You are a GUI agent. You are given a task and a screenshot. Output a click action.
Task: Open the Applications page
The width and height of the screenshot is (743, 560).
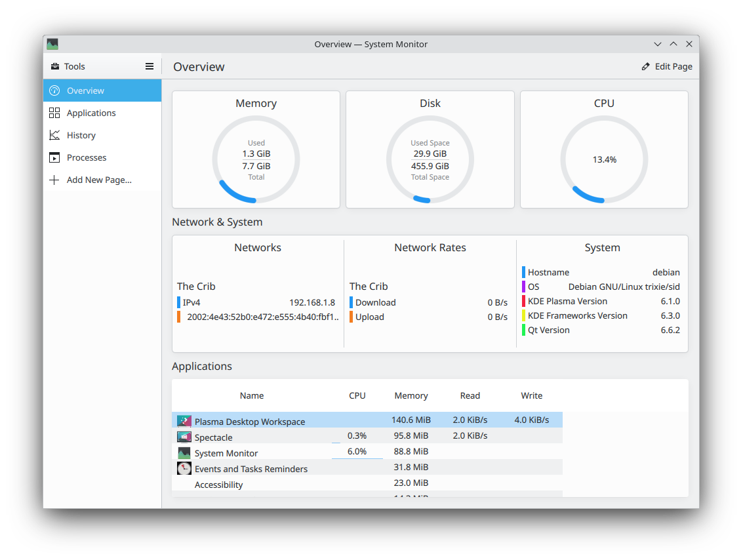[x=102, y=113]
